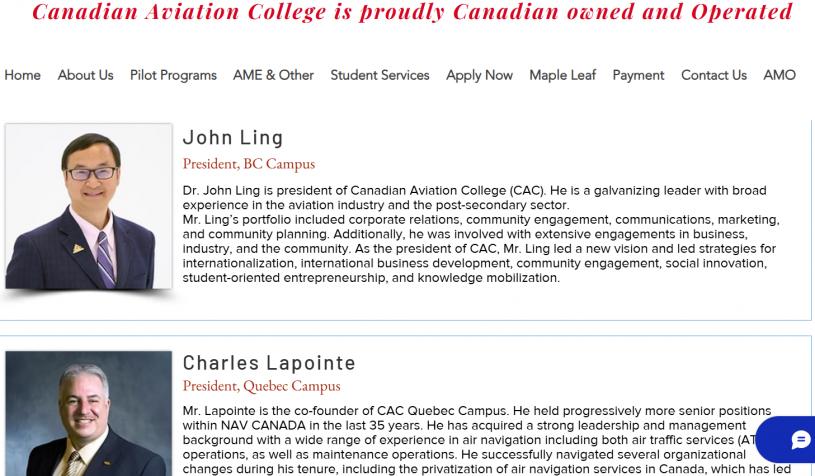Expand the Pilot Programs menu
Image resolution: width=815 pixels, height=476 pixels.
(173, 75)
